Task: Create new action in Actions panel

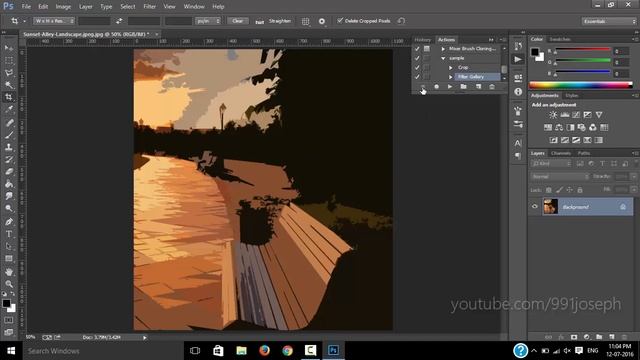Action: click(478, 87)
